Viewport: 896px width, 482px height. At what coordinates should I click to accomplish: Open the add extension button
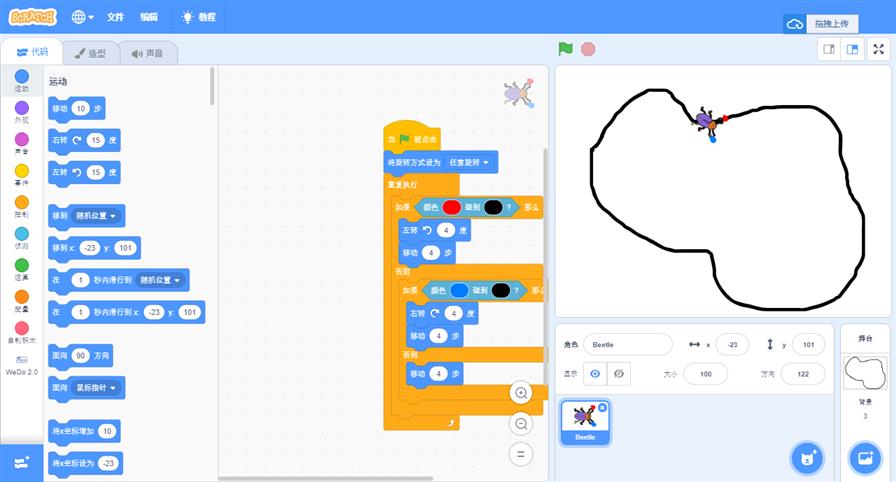click(22, 461)
